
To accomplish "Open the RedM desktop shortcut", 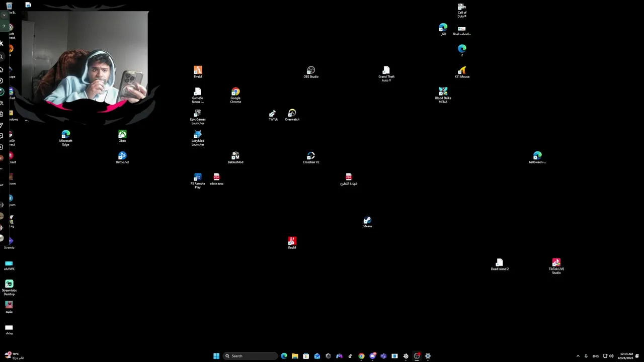I will [x=292, y=243].
